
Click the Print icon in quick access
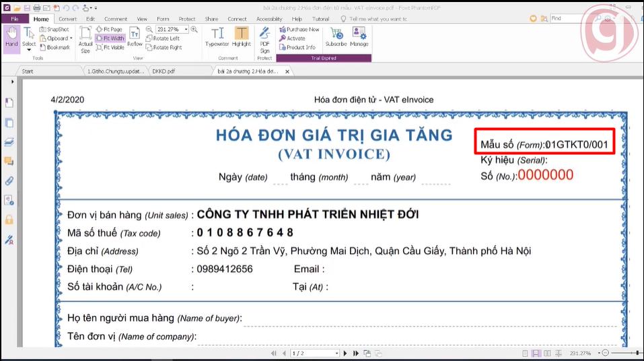coord(36,8)
